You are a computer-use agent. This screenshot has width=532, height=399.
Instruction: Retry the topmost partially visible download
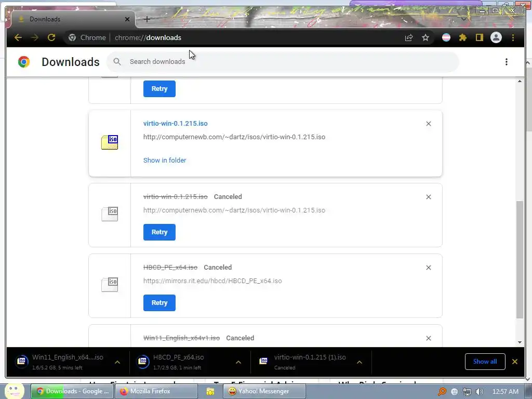(159, 88)
